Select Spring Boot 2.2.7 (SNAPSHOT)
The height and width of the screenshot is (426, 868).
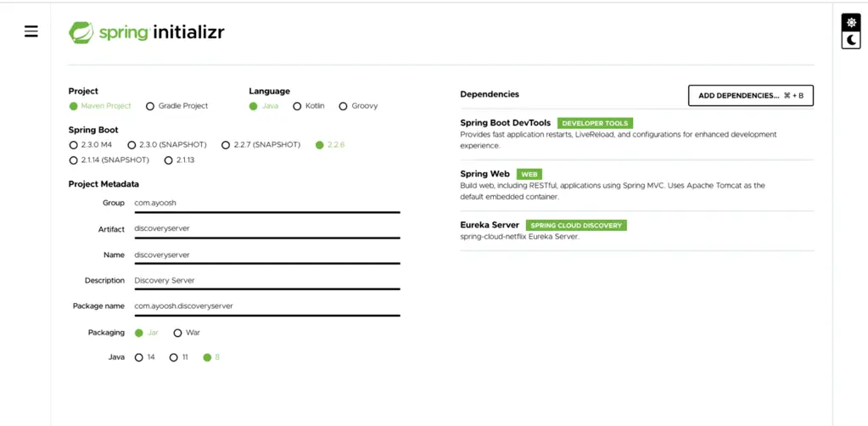(260, 144)
